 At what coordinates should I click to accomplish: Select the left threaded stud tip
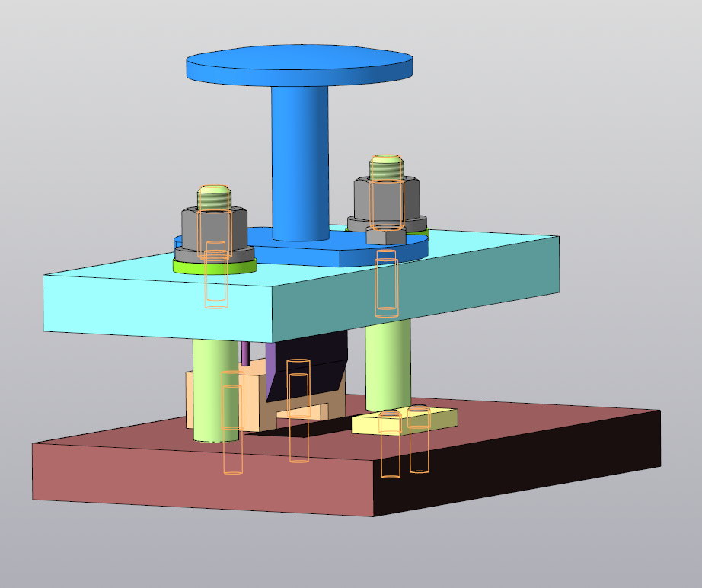point(214,198)
